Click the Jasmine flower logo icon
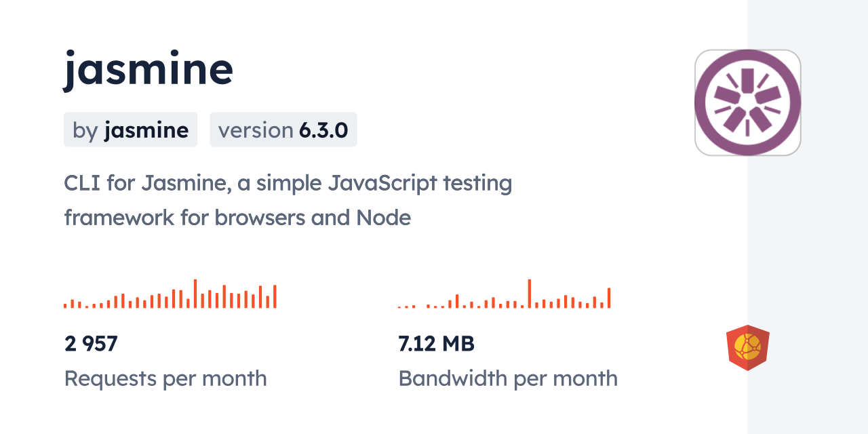The width and height of the screenshot is (868, 434). click(x=748, y=102)
